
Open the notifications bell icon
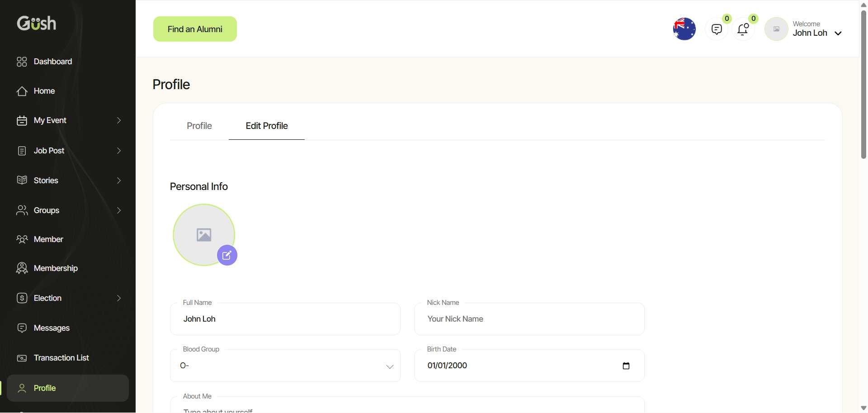(743, 29)
